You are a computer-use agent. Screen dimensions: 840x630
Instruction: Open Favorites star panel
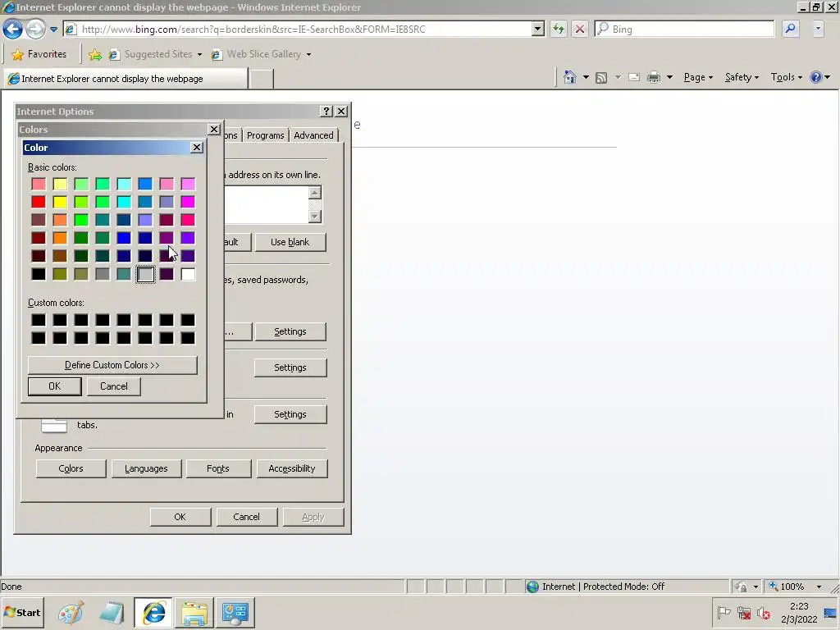39,54
